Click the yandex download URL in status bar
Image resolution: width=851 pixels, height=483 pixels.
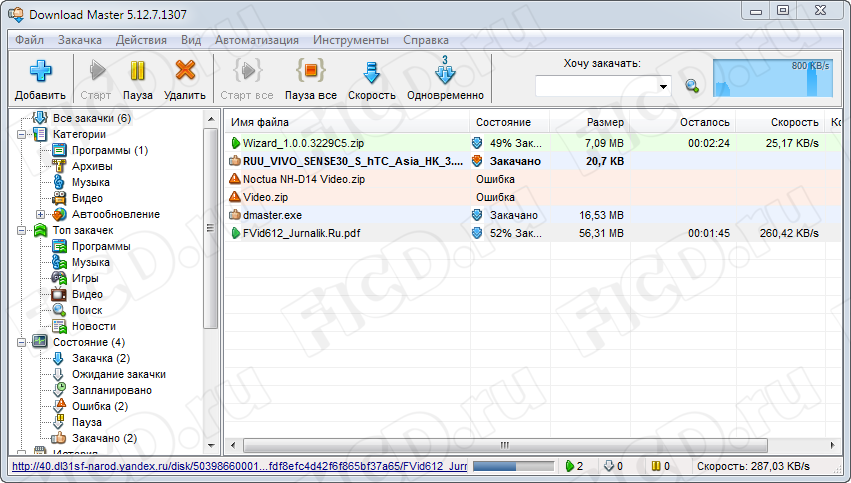pos(239,466)
